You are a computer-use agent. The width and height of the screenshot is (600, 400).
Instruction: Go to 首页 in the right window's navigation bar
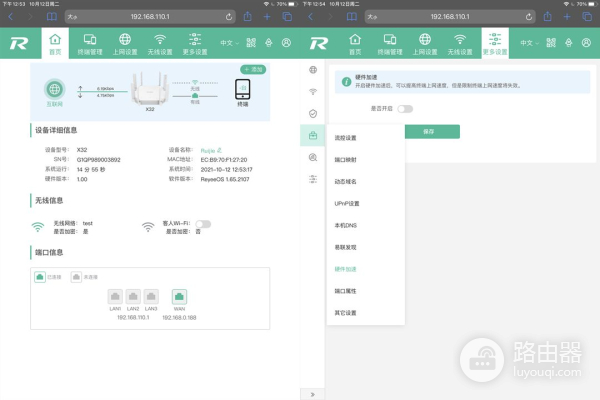tap(355, 44)
